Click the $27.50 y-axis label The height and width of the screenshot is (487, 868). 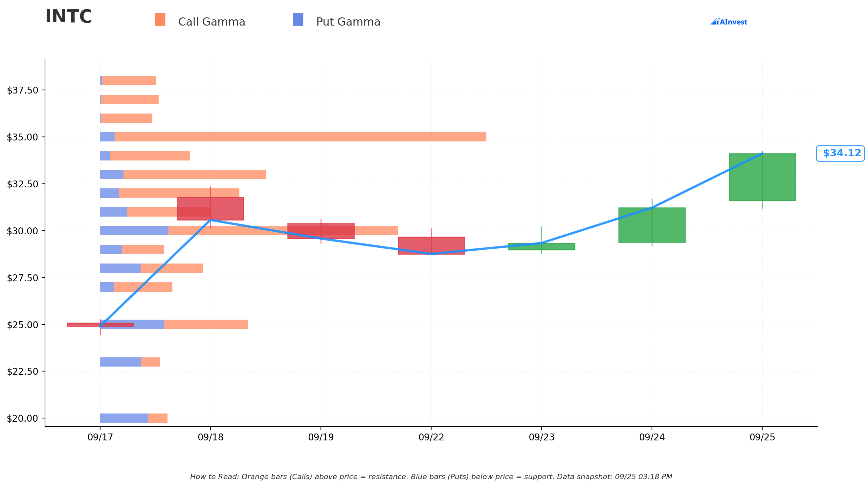coord(23,278)
